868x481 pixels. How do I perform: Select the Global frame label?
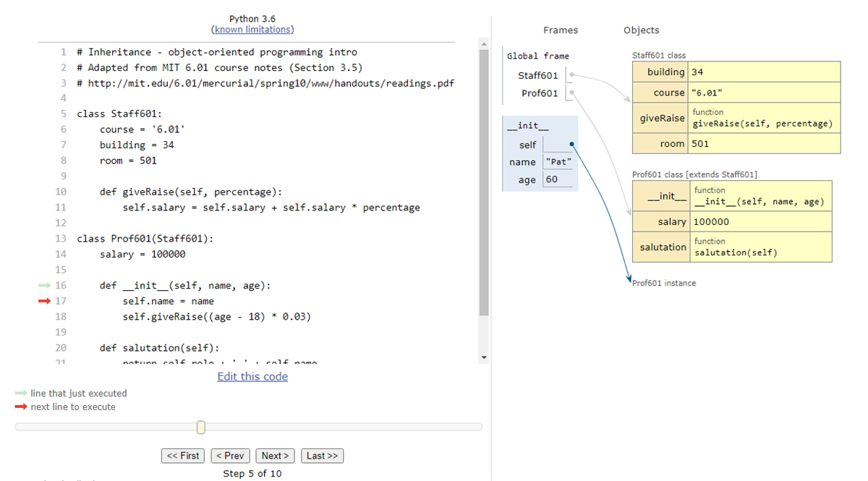coord(538,55)
